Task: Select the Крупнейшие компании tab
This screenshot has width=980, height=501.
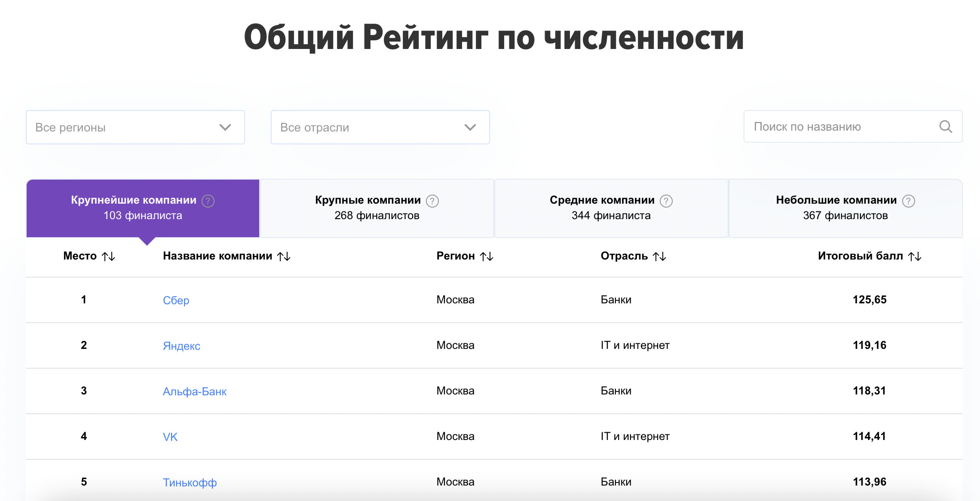Action: (x=143, y=208)
